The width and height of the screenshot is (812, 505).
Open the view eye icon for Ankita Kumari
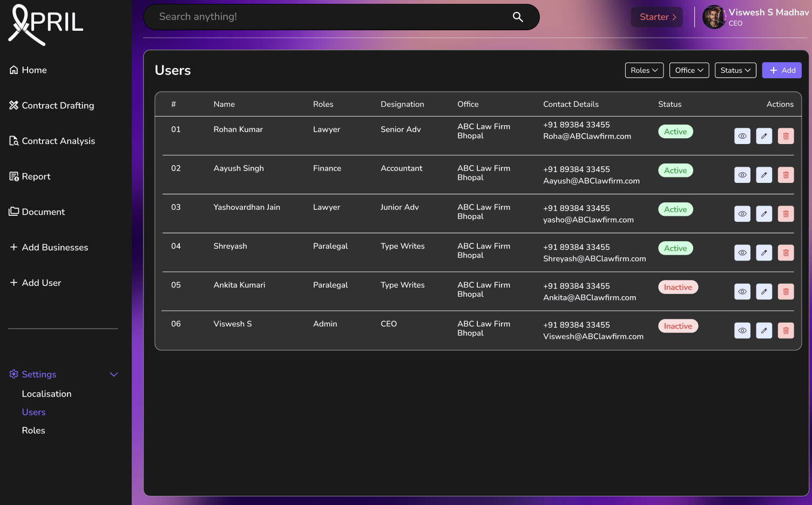(742, 291)
